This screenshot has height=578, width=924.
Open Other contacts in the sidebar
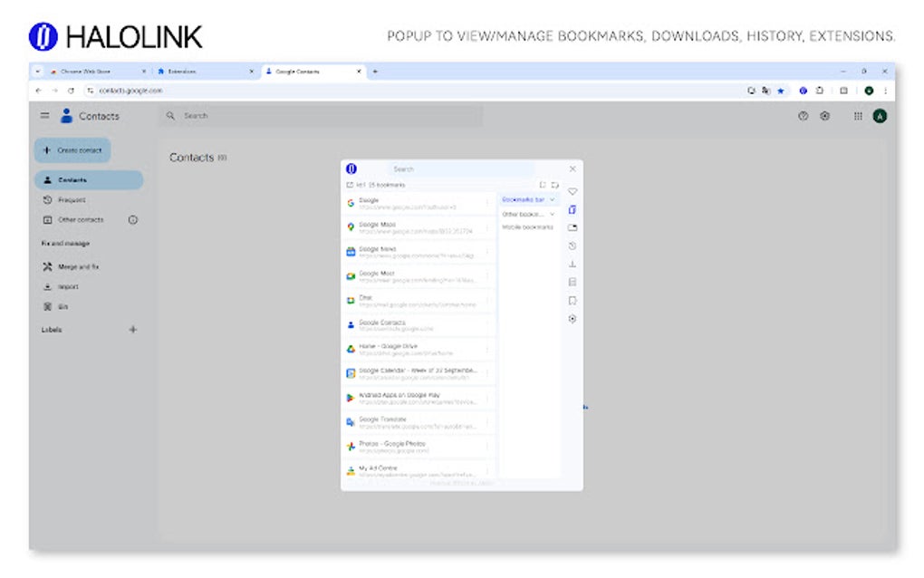coord(81,220)
